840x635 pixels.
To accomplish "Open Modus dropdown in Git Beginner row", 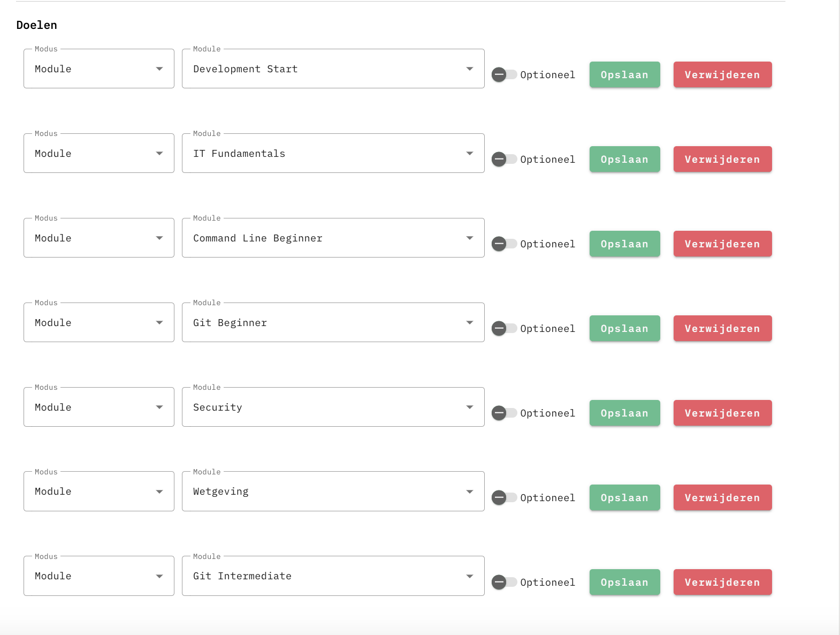I will point(99,322).
